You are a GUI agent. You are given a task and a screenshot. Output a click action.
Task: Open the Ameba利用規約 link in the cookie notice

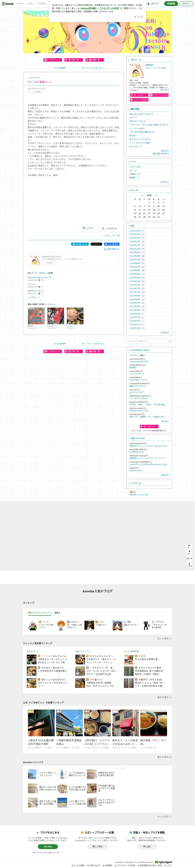pyautogui.click(x=88, y=8)
